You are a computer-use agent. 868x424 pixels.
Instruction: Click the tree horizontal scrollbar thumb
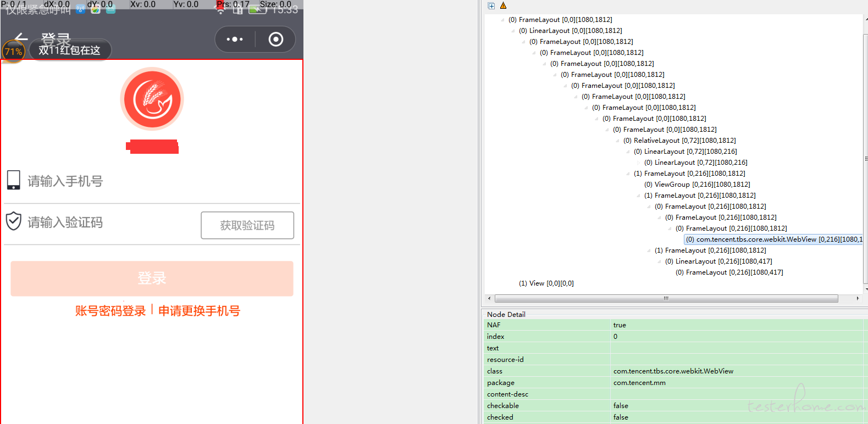pyautogui.click(x=666, y=298)
